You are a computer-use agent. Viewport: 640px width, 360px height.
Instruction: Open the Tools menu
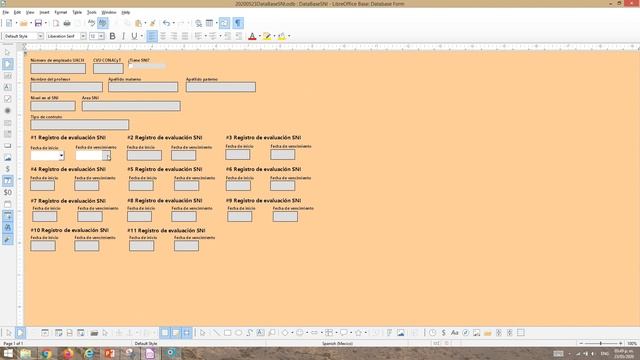pos(91,12)
